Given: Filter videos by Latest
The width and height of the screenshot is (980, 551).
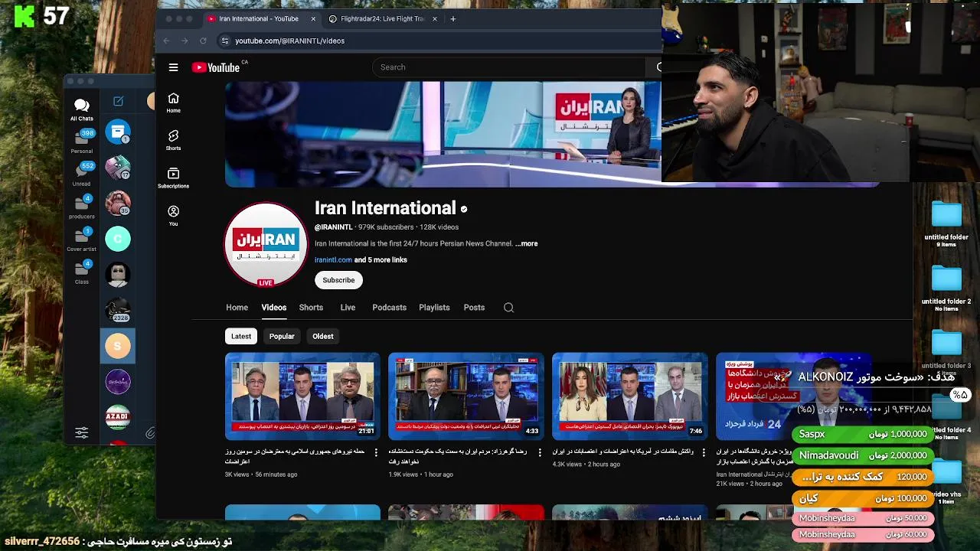Looking at the screenshot, I should click(241, 336).
